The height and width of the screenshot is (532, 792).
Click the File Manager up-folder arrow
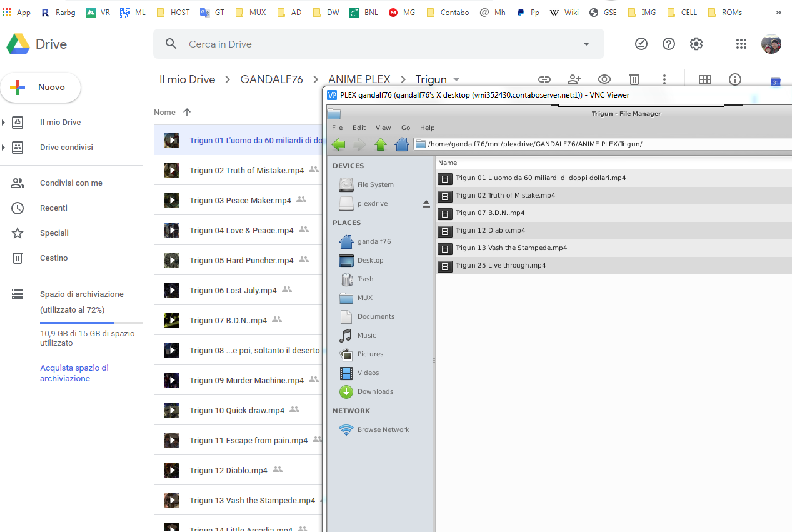coord(381,144)
